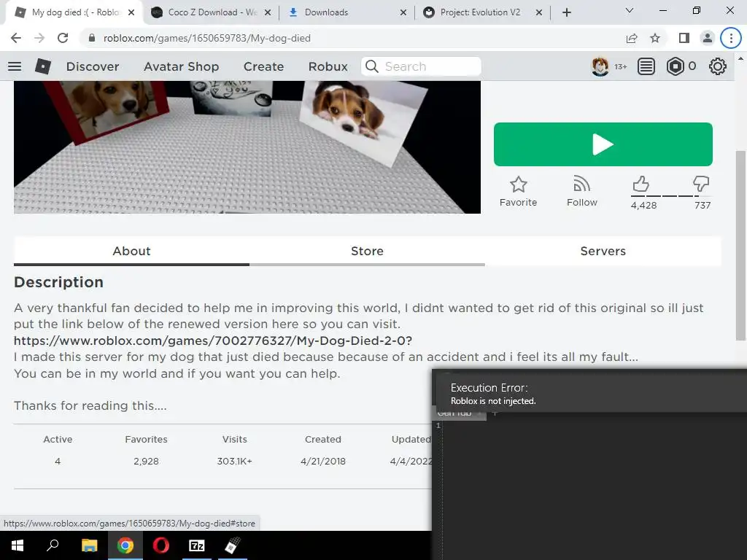This screenshot has width=747, height=560.
Task: Toggle the Chrome side panel icon
Action: click(684, 38)
